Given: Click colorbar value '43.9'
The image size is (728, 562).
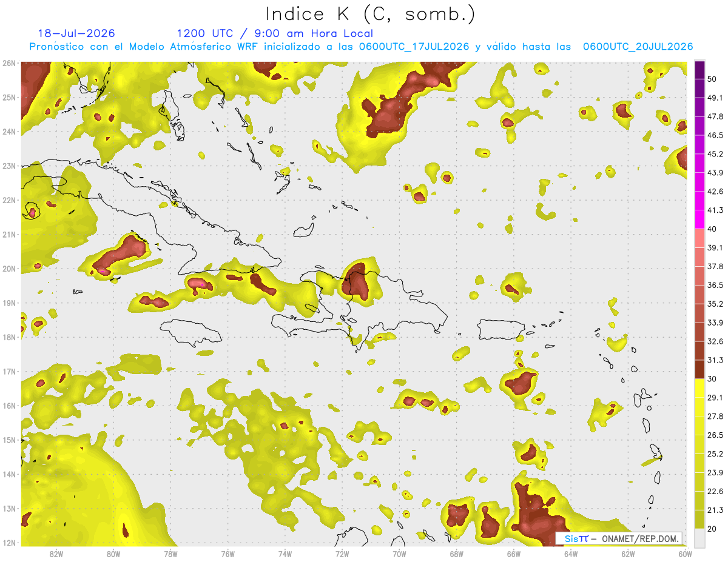Looking at the screenshot, I should 716,173.
